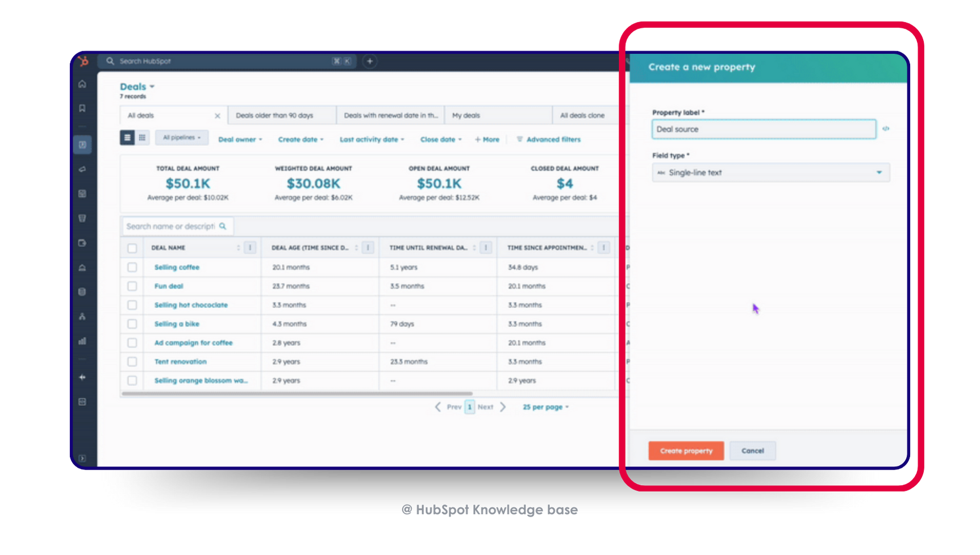Viewport: 980px width, 555px height.
Task: Check the Selling hot chocolate row checkbox
Action: click(132, 305)
